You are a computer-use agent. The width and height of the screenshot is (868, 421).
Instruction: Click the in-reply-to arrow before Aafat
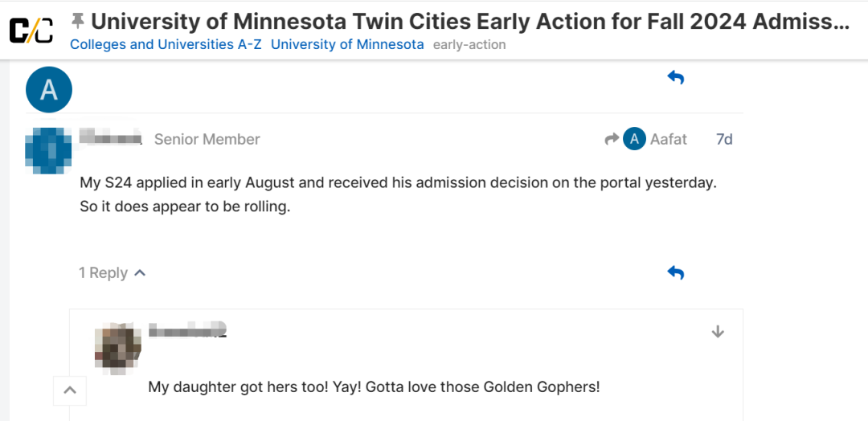point(612,139)
